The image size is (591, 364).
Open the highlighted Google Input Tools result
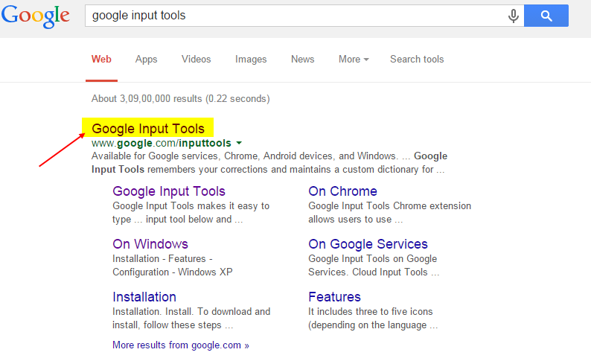148,129
